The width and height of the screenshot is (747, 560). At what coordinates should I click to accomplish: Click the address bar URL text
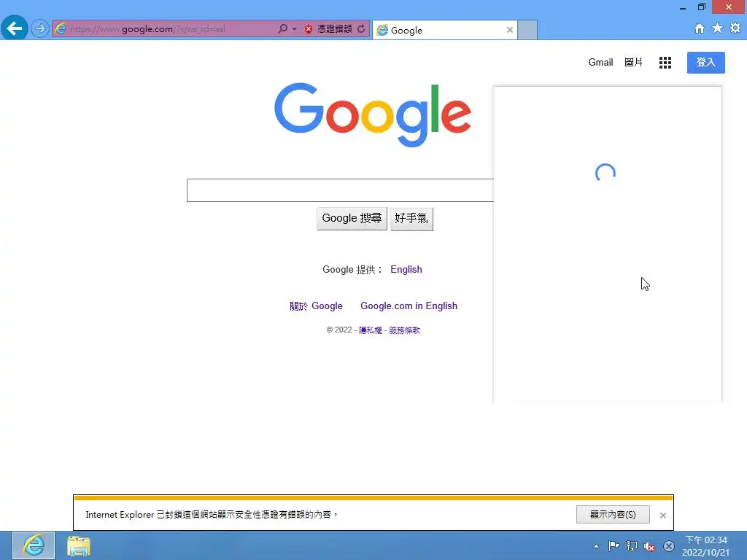pos(147,29)
